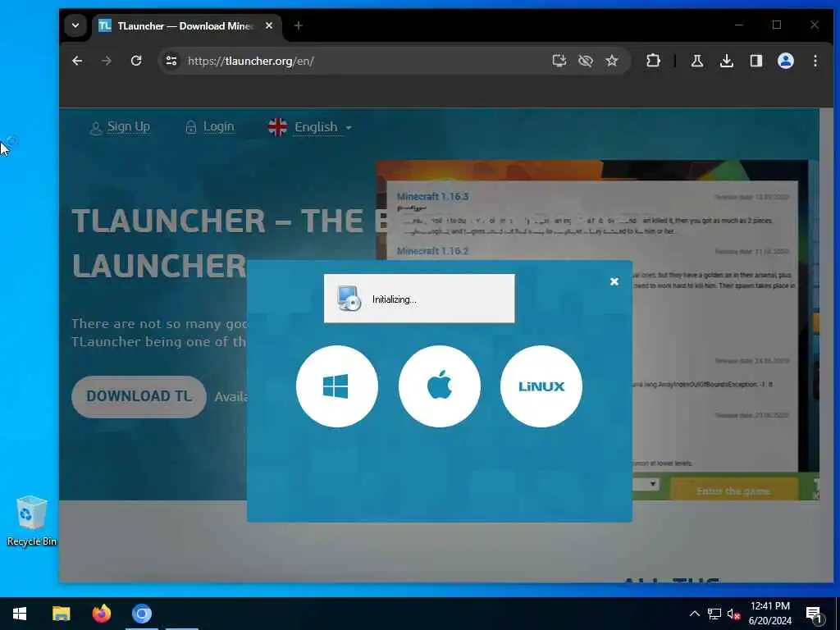Open the Recycle Bin desktop icon
Screen dimensions: 840x630
tap(31, 521)
